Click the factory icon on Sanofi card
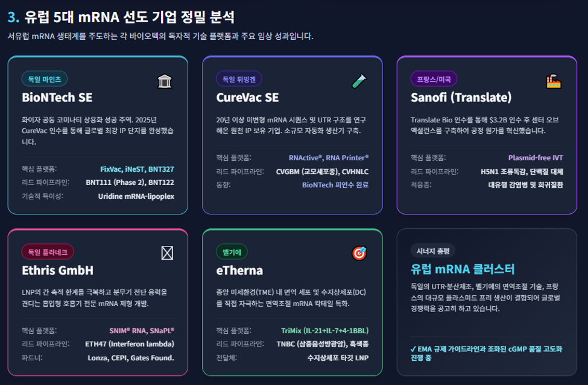The image size is (588, 385). click(x=554, y=81)
